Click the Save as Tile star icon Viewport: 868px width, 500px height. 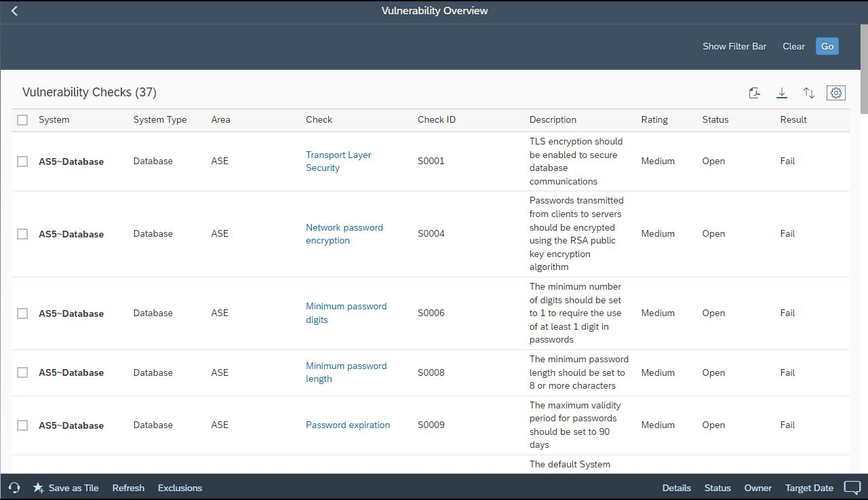pyautogui.click(x=39, y=488)
